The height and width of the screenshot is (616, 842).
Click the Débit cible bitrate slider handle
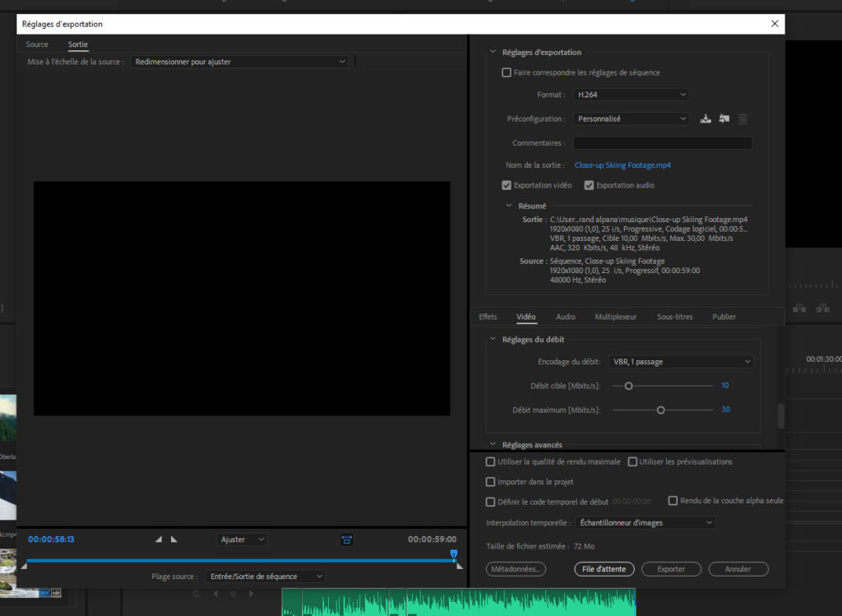tap(628, 386)
